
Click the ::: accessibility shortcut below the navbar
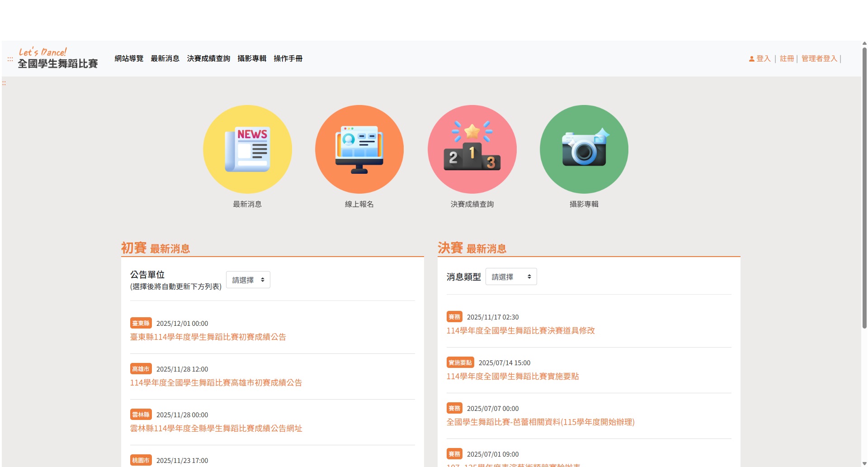pyautogui.click(x=4, y=83)
